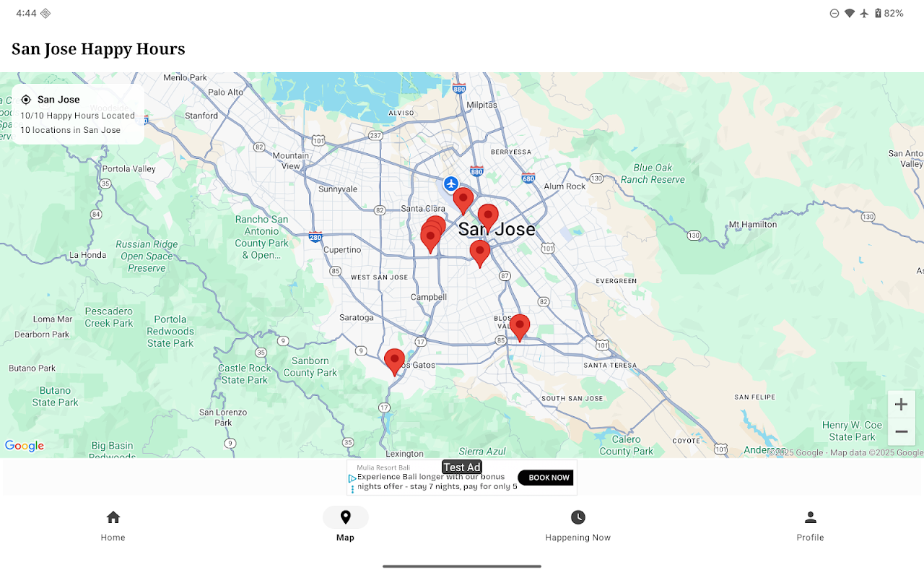Click the Sunnyvale map label
Viewport: 924px width, 578px height.
[338, 189]
